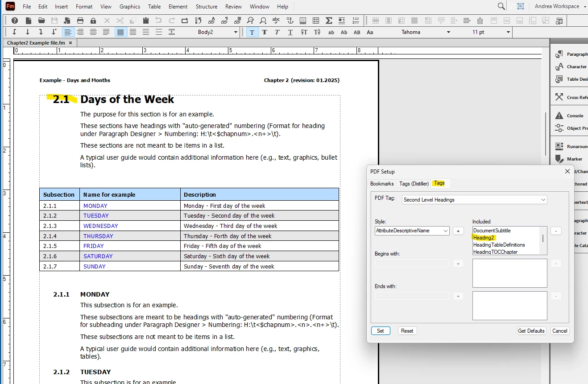Toggle bold text style button
The height and width of the screenshot is (384, 588).
pos(265,32)
